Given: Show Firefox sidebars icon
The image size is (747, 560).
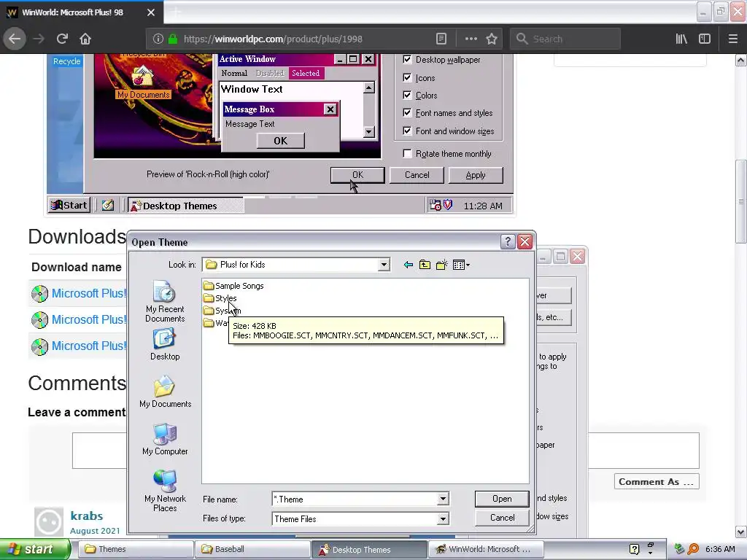Looking at the screenshot, I should pyautogui.click(x=704, y=39).
